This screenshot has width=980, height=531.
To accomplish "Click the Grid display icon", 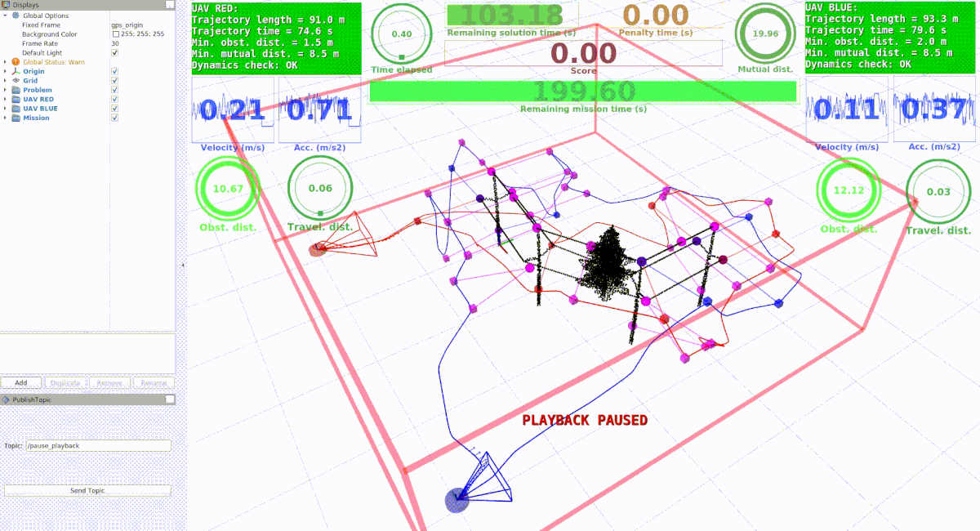I will coord(16,81).
